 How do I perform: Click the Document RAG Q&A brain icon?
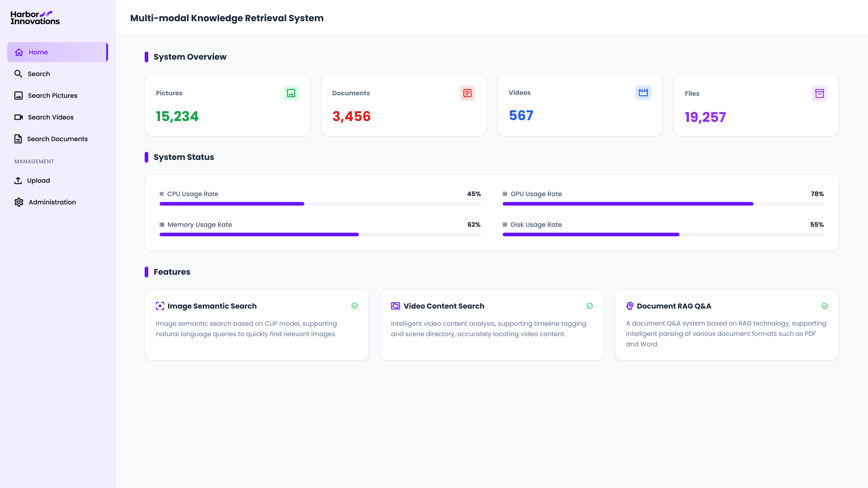[630, 306]
